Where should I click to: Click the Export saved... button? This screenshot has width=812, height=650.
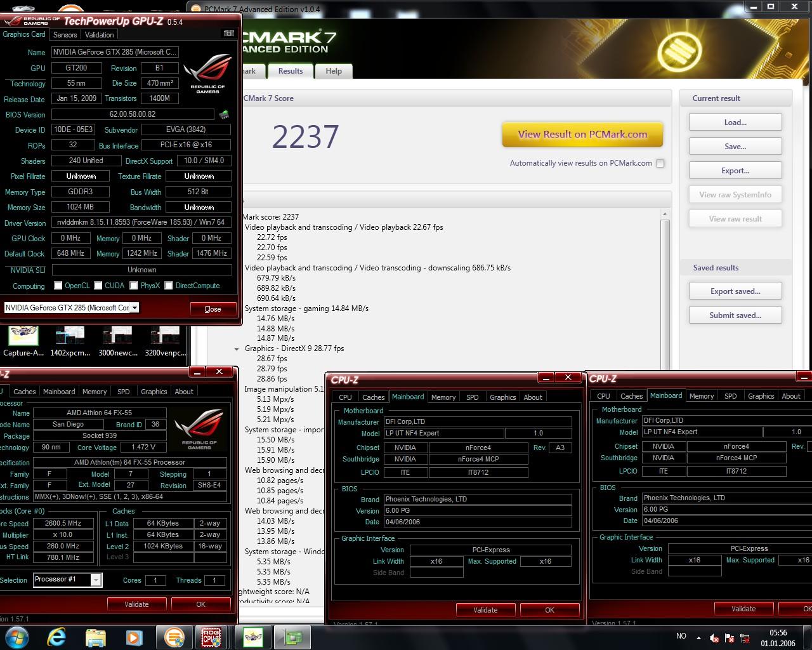(735, 291)
